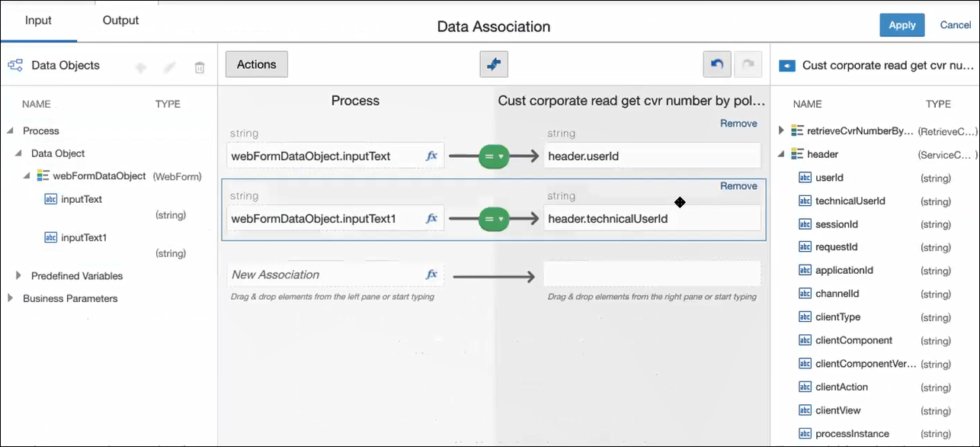This screenshot has width=980, height=447.
Task: Click the Apply button
Action: pyautogui.click(x=902, y=25)
